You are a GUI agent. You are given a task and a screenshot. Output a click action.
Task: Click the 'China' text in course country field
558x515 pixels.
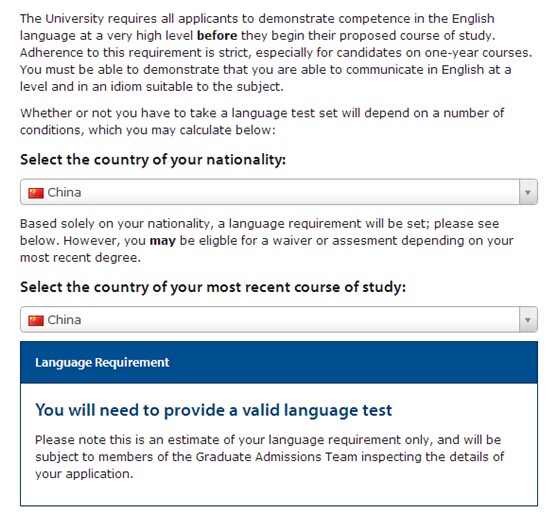coord(64,320)
